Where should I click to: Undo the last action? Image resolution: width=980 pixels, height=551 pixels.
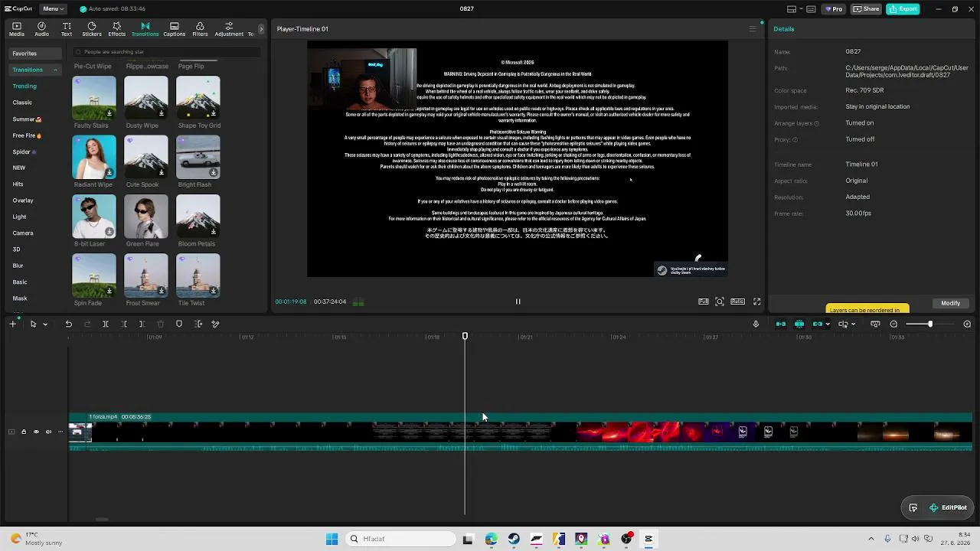pyautogui.click(x=68, y=324)
